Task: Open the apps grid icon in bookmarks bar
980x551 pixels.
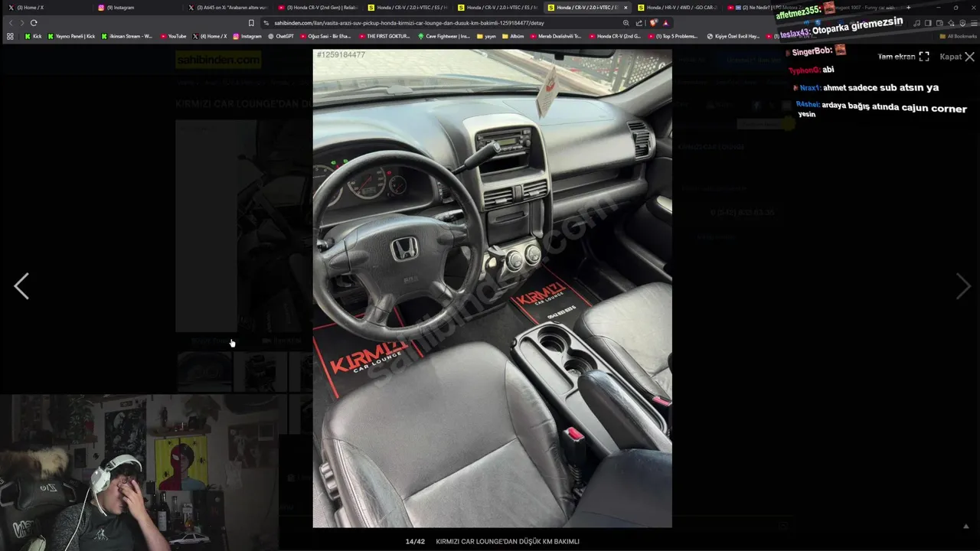Action: (x=10, y=36)
